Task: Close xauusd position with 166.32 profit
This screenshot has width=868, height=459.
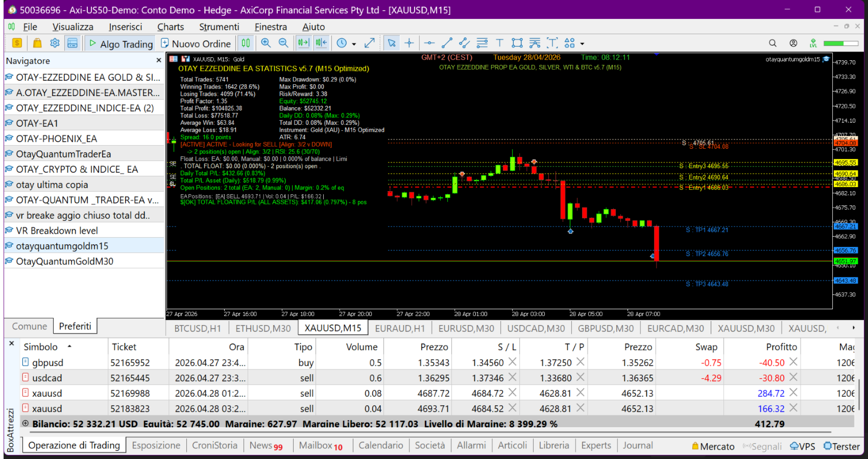Action: coord(793,408)
